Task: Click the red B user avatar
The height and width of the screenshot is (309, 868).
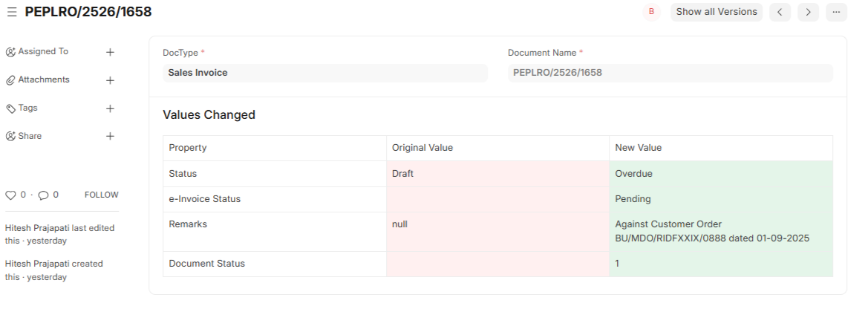Action: (x=652, y=12)
